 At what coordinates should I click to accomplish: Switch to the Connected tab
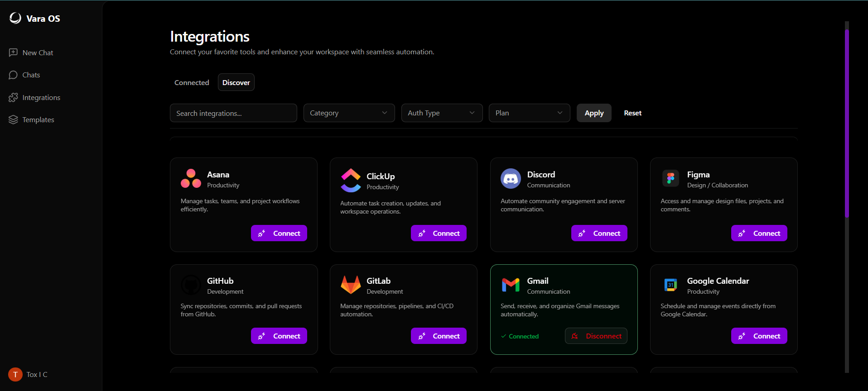click(x=192, y=82)
